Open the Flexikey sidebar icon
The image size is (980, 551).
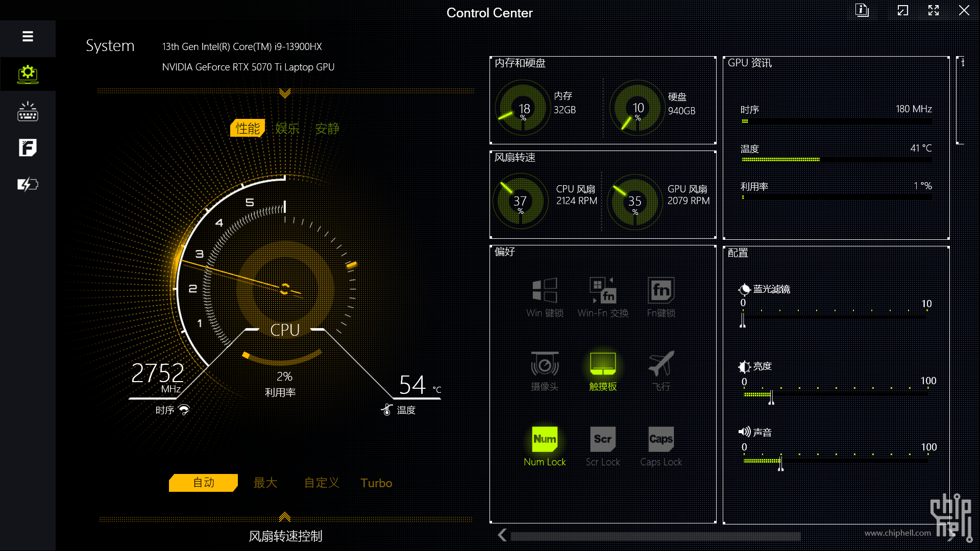click(x=28, y=147)
